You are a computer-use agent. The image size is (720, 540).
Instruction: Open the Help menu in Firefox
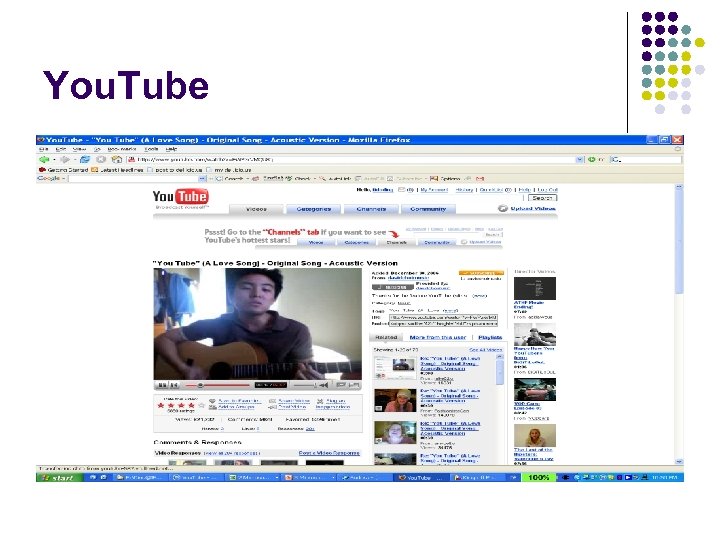171,149
